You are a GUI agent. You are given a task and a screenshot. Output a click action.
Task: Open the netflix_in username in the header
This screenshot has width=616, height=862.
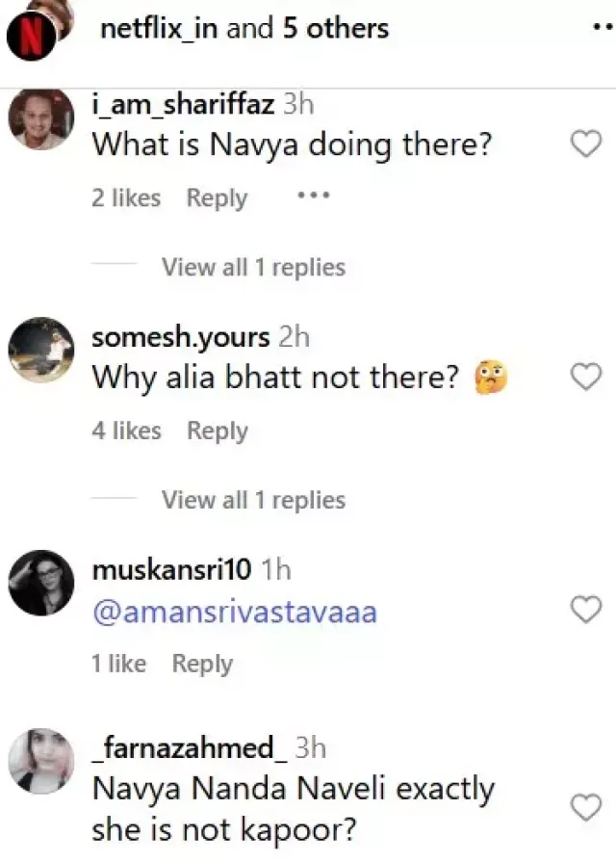coord(159,29)
